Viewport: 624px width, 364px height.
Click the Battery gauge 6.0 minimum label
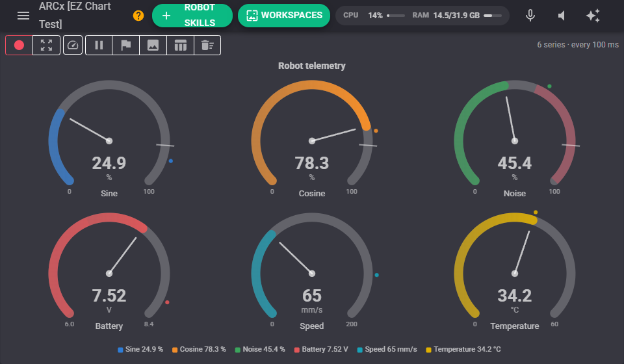point(70,324)
